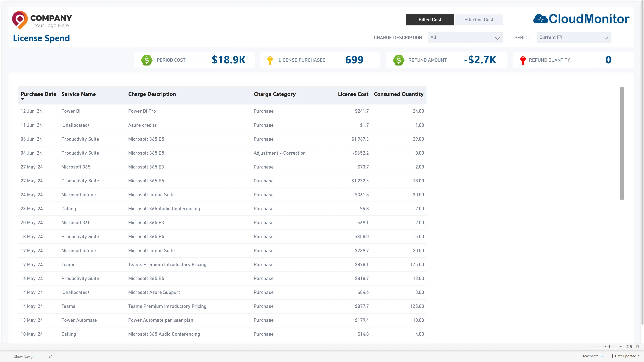The width and height of the screenshot is (644, 362).
Task: Click the License Spend page title
Action: [x=41, y=38]
